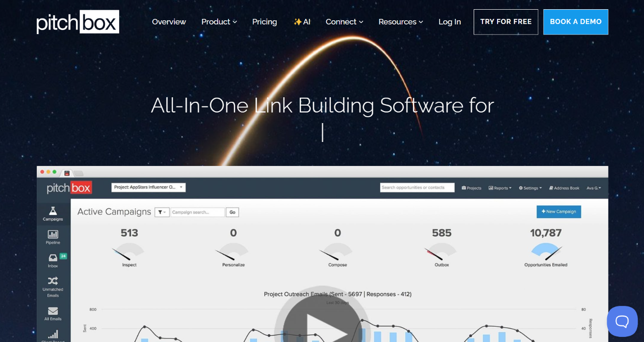Go to the Overview page
The height and width of the screenshot is (342, 644).
169,22
